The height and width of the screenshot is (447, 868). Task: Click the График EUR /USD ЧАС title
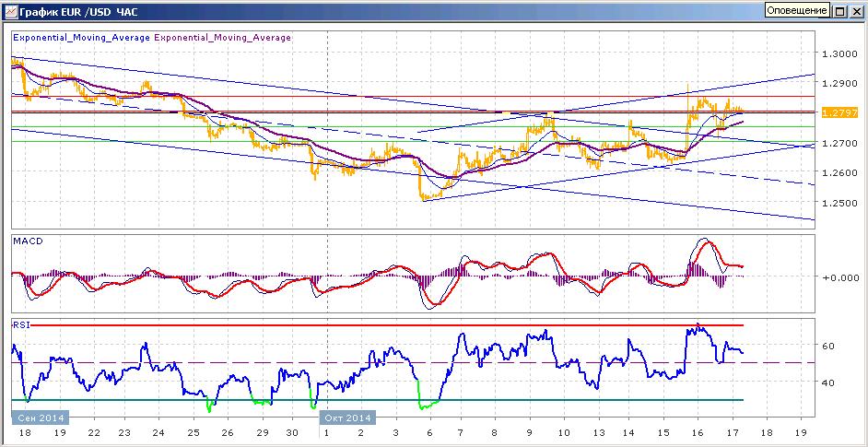(78, 12)
